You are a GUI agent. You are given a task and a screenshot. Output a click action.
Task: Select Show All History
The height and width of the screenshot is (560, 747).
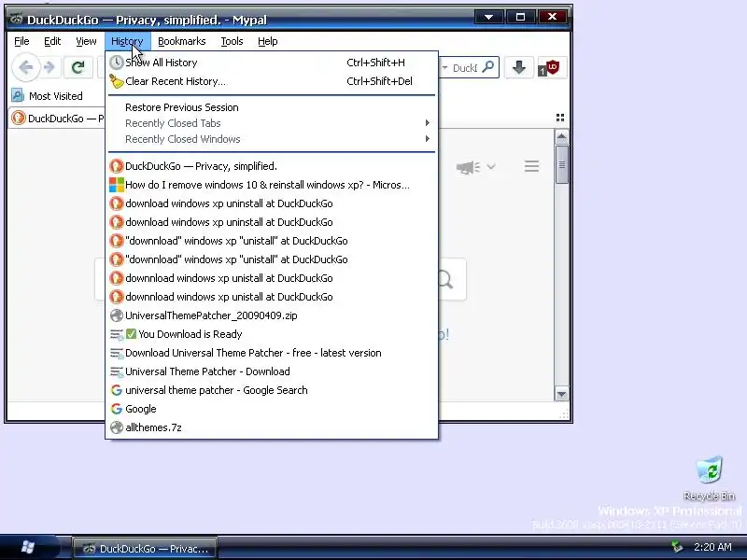pyautogui.click(x=272, y=63)
